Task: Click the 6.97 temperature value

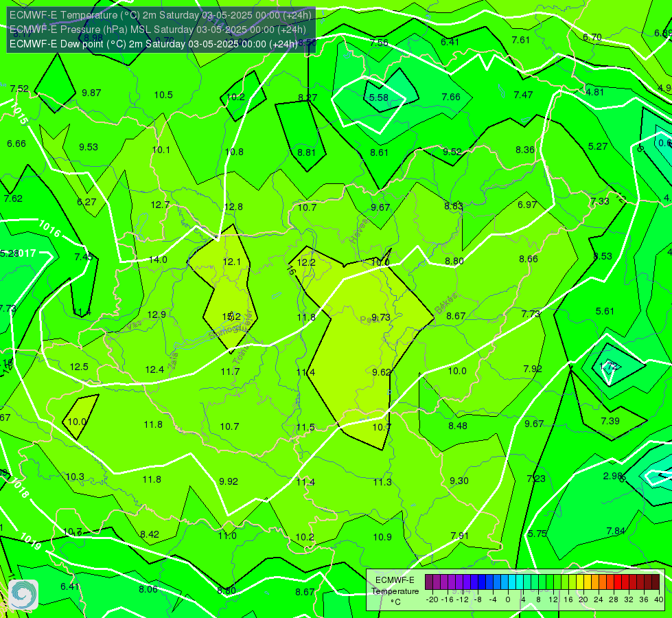Action: (x=527, y=205)
